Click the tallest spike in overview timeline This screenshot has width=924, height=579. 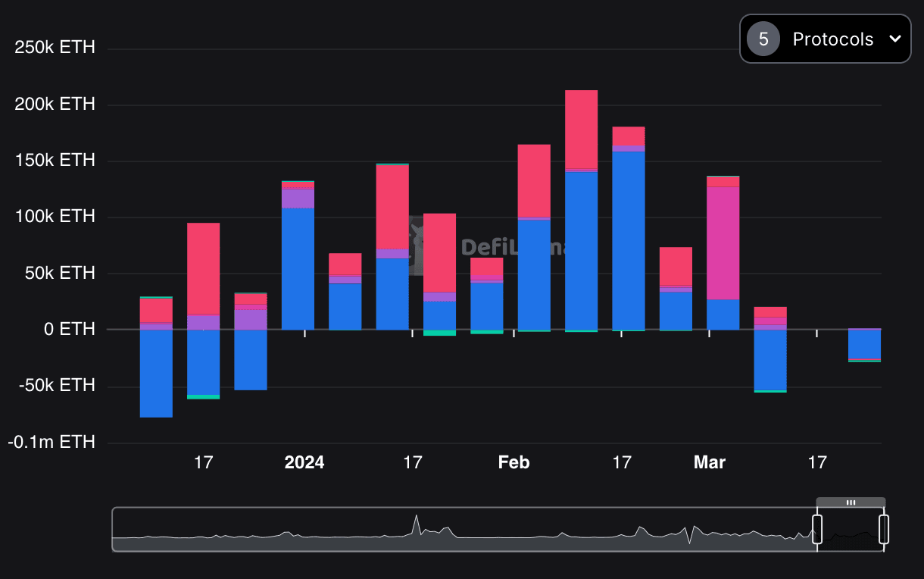[x=416, y=519]
